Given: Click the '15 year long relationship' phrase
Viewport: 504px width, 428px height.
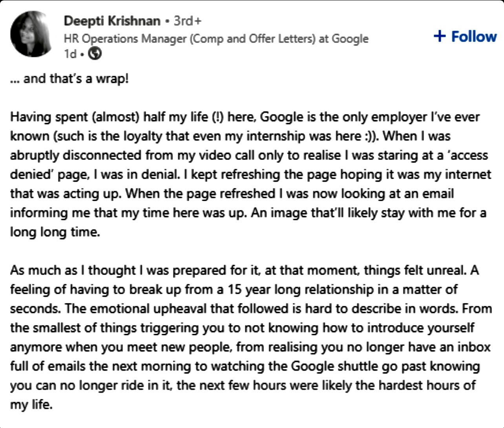Looking at the screenshot, I should click(301, 289).
